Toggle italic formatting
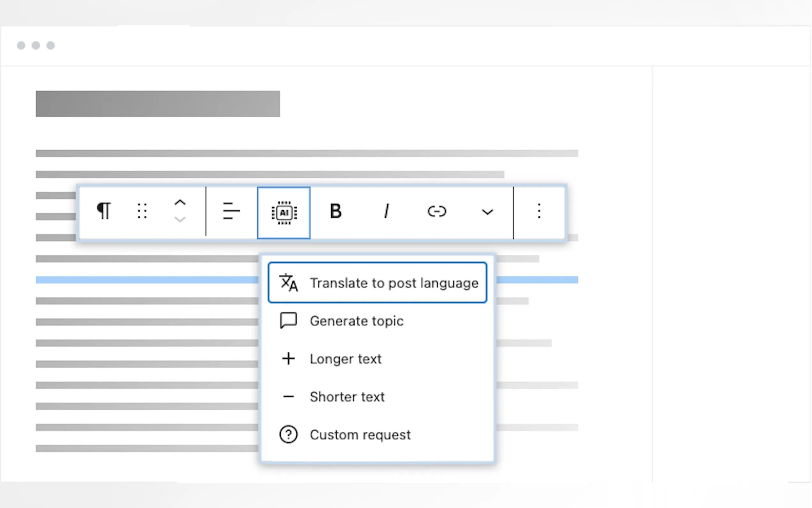 coord(386,211)
